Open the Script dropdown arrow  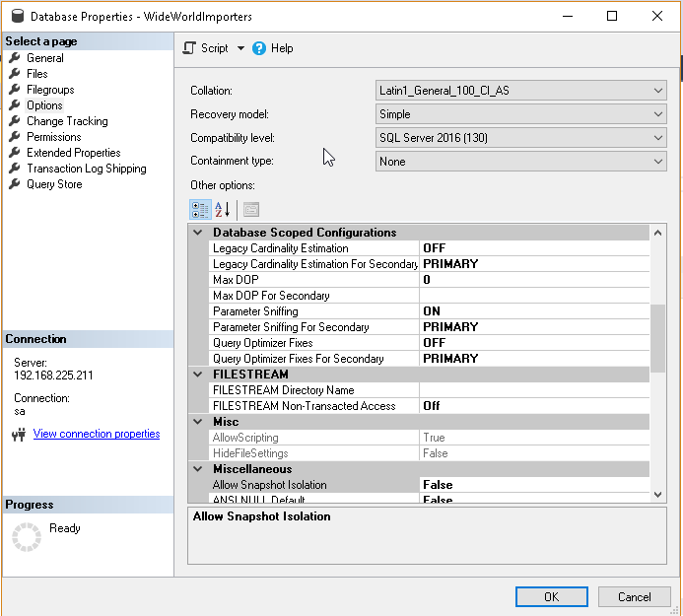240,48
